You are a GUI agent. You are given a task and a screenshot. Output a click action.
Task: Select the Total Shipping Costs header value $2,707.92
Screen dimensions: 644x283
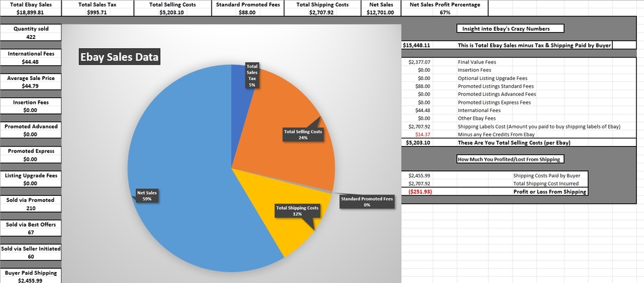pyautogui.click(x=322, y=12)
